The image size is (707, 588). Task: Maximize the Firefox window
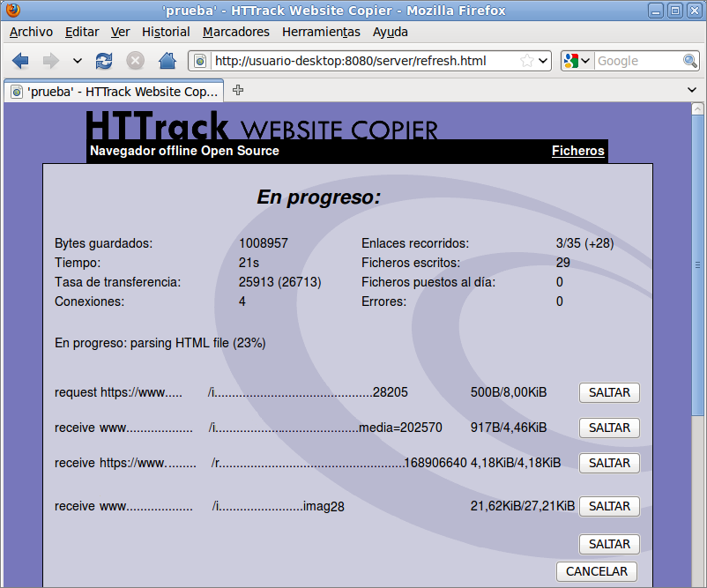(x=675, y=11)
